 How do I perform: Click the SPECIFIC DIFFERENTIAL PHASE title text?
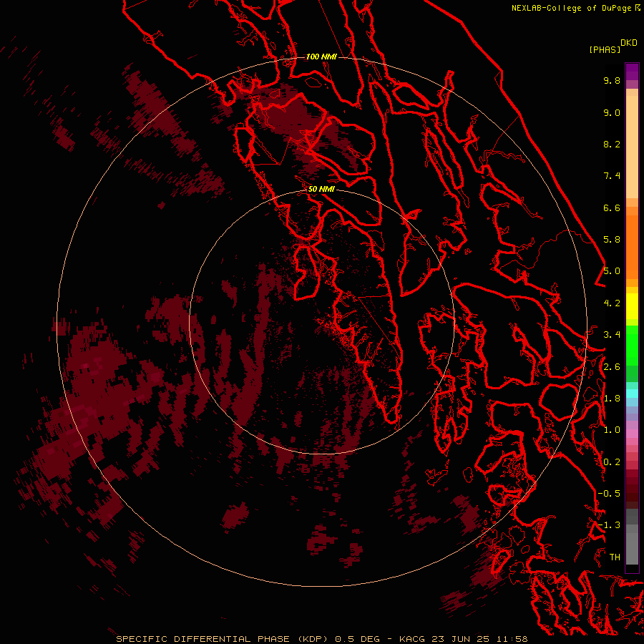[204, 639]
